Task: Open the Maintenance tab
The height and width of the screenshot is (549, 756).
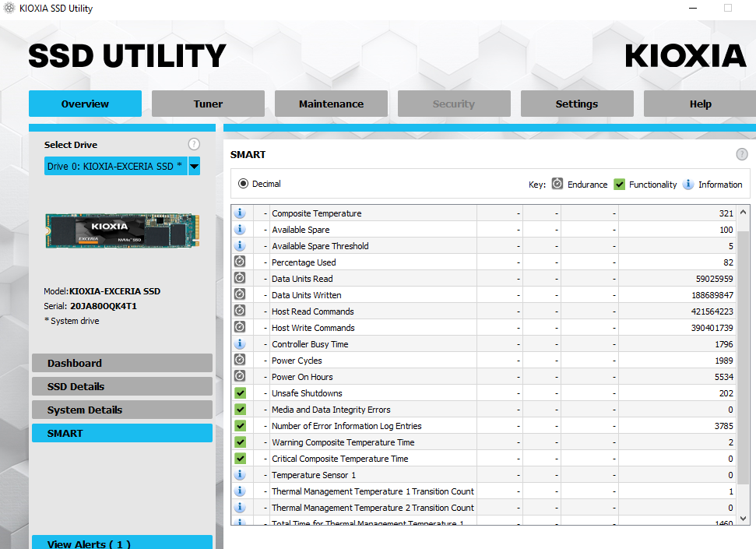Action: coord(331,104)
